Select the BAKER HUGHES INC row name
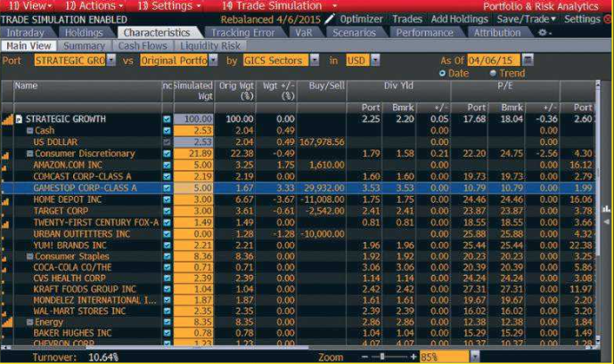This screenshot has width=614, height=364. coord(72,333)
